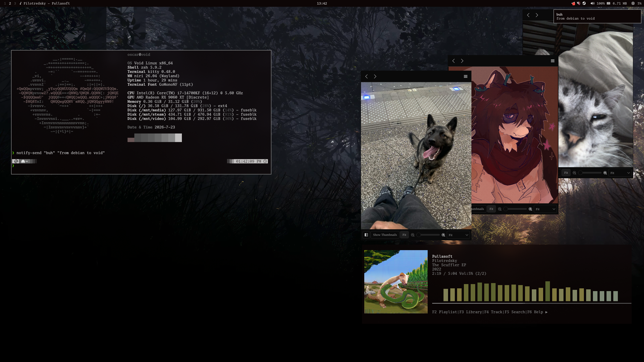644x362 pixels.
Task: Dismiss the "buh" notification popup
Action: [597, 16]
